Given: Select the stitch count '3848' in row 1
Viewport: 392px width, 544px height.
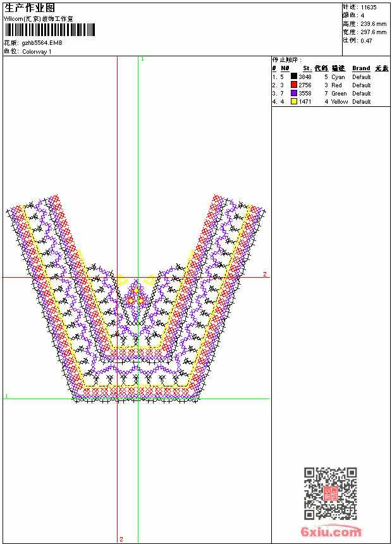Looking at the screenshot, I should pyautogui.click(x=305, y=77).
